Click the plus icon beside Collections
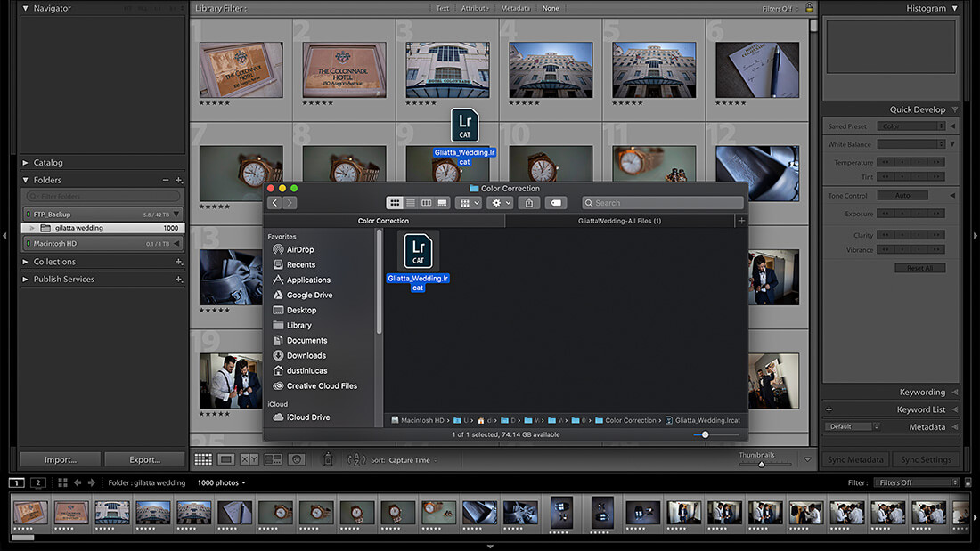Image resolution: width=980 pixels, height=551 pixels. pos(179,262)
